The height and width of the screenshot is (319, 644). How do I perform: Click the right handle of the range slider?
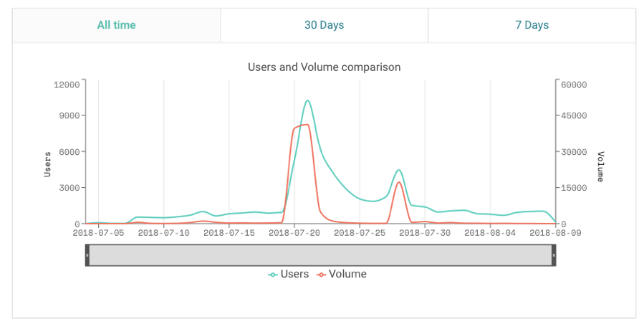click(554, 255)
